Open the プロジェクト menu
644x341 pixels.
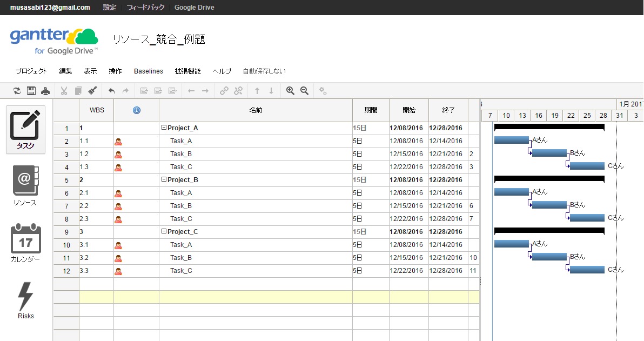[31, 71]
